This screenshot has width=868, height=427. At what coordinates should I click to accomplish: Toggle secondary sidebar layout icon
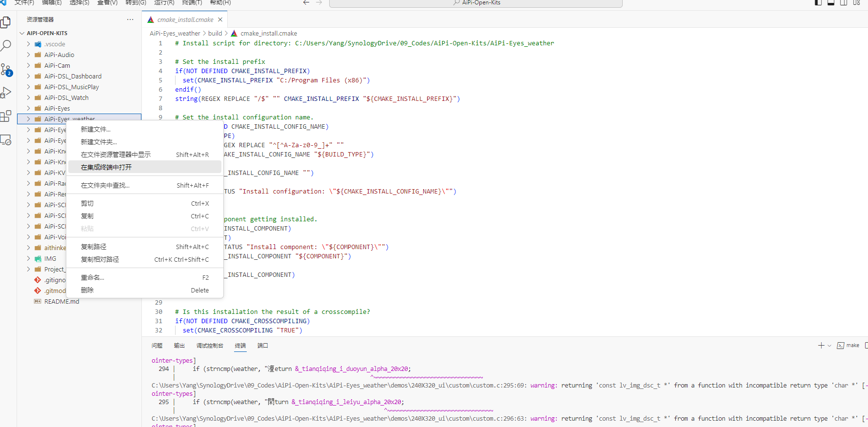(844, 2)
